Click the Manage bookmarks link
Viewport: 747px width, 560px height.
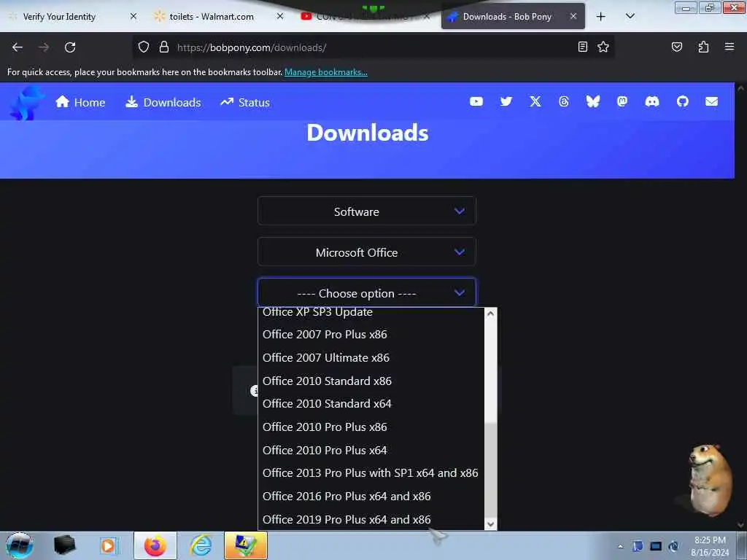tap(326, 72)
